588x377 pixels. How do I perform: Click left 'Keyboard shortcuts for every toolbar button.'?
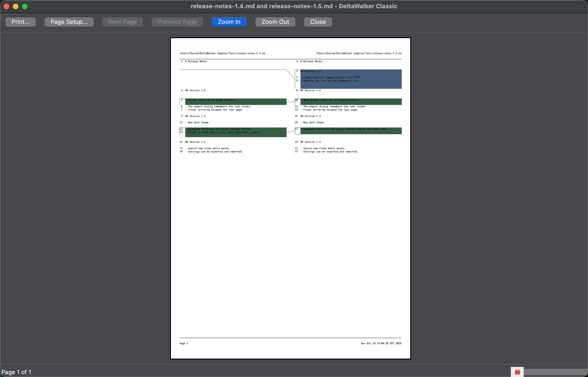218,129
